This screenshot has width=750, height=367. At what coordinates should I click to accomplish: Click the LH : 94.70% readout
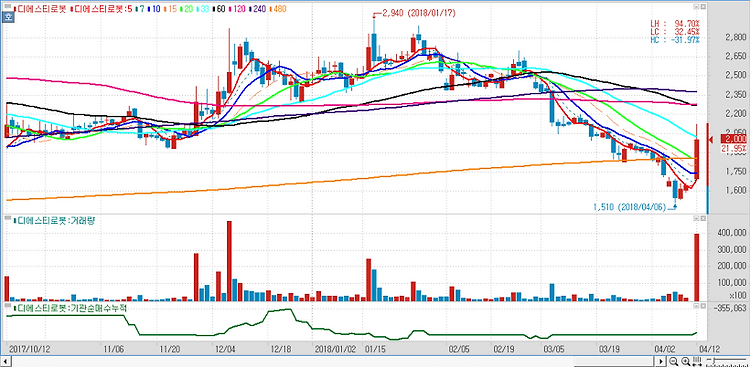point(674,24)
